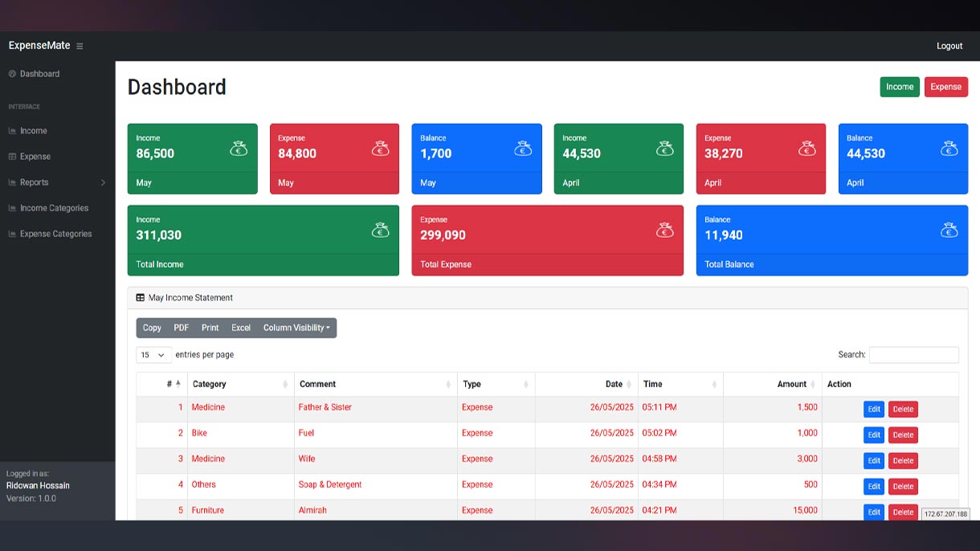
Task: Delete the Medicine Father & Sister entry
Action: 903,410
